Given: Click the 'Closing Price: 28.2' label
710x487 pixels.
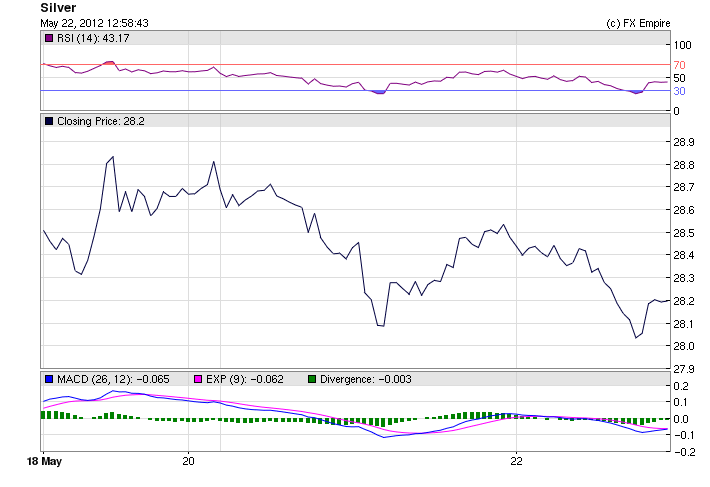Looking at the screenshot, I should coord(101,121).
